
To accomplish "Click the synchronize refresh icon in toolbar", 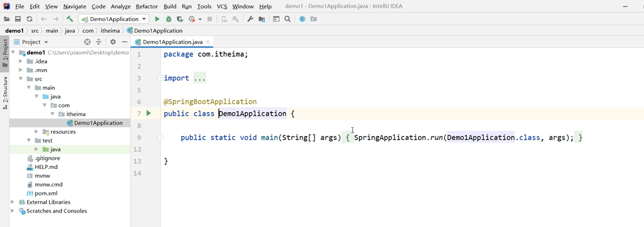I will 30,19.
